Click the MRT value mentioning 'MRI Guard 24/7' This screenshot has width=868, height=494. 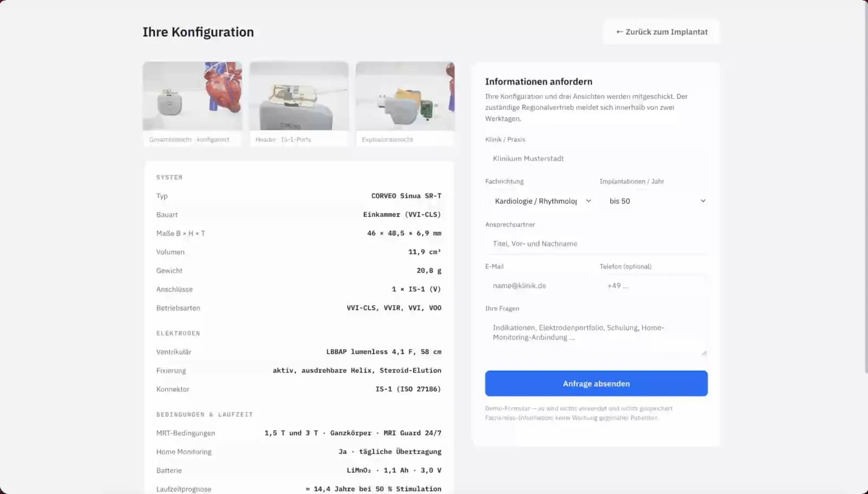coord(353,433)
